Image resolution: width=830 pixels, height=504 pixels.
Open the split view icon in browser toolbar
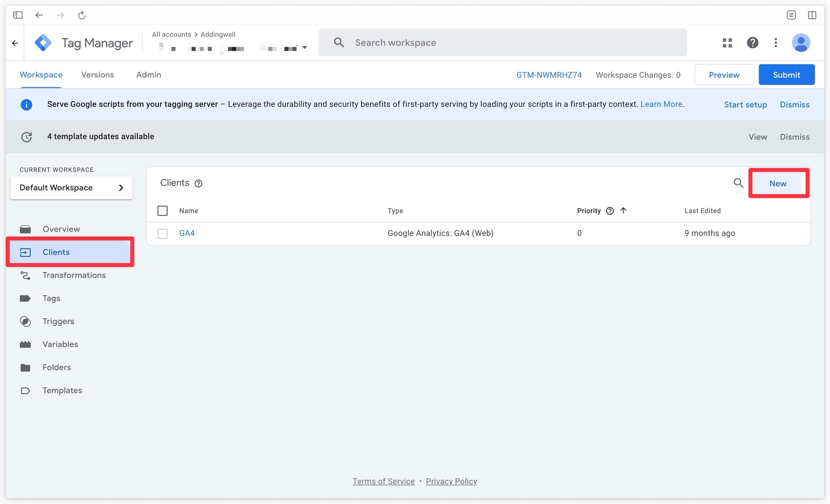tap(812, 15)
